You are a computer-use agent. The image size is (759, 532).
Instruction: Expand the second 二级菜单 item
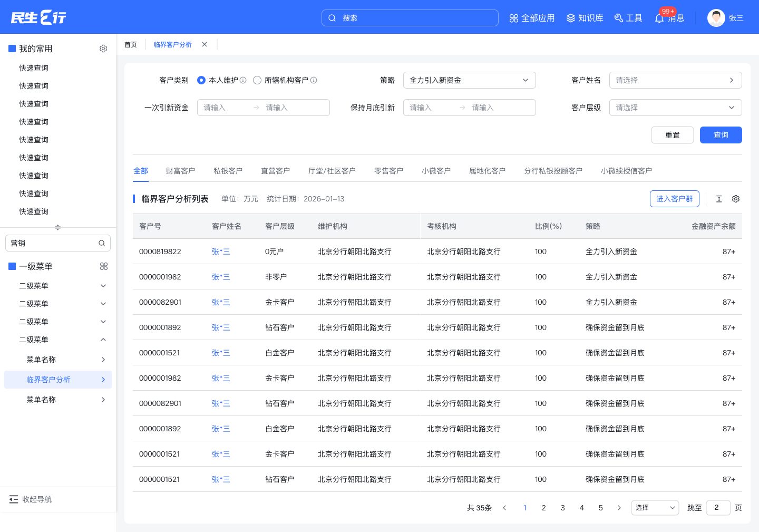pyautogui.click(x=103, y=304)
